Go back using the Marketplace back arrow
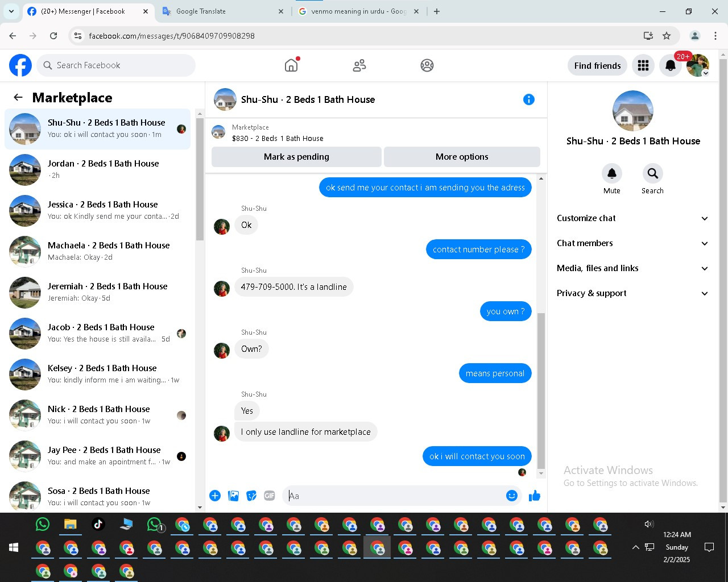Viewport: 728px width, 582px height. click(18, 97)
